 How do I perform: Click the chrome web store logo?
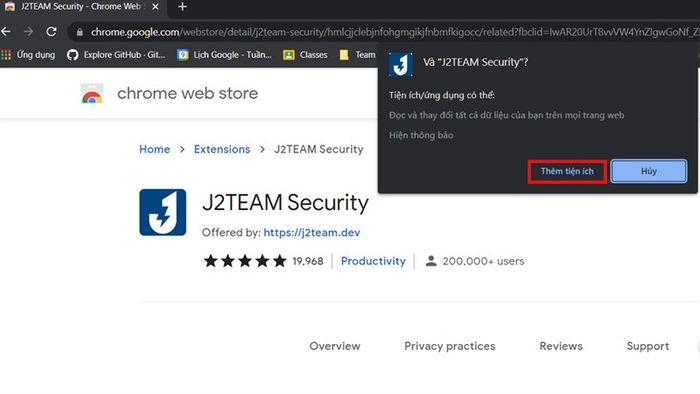pyautogui.click(x=92, y=94)
